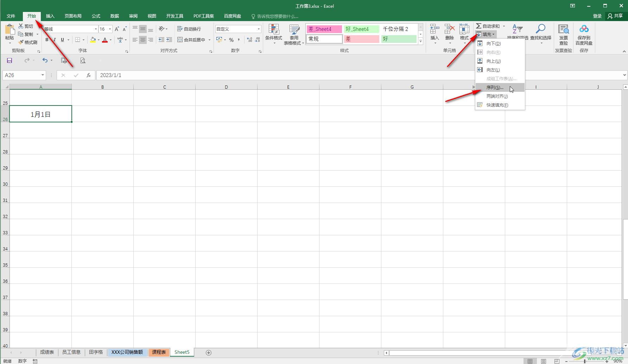Click the Share (共享) button
The image size is (628, 364).
pyautogui.click(x=615, y=16)
